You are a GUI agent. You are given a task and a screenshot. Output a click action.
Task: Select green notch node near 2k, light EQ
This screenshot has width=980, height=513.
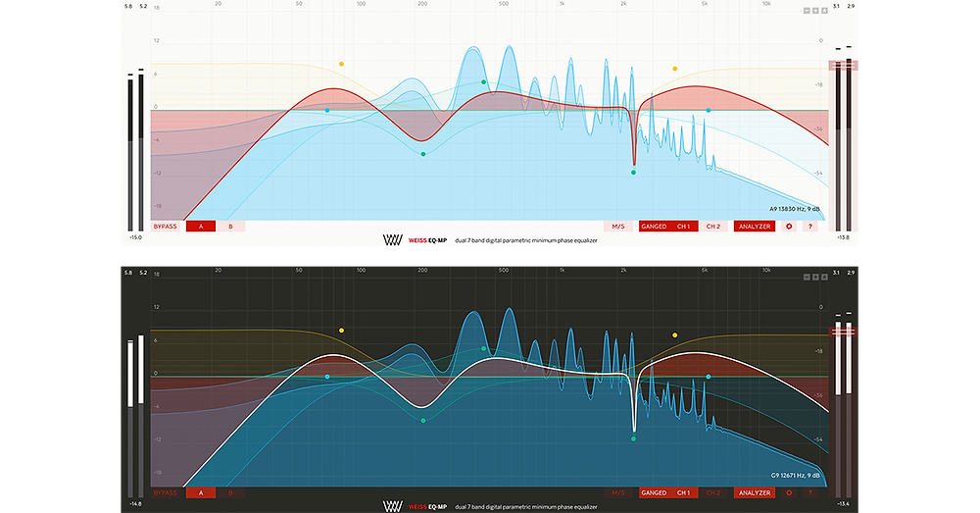(x=634, y=173)
